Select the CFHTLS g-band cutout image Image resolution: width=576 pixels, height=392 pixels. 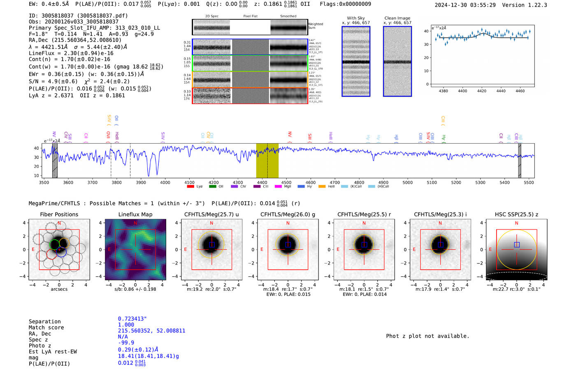[x=288, y=250]
